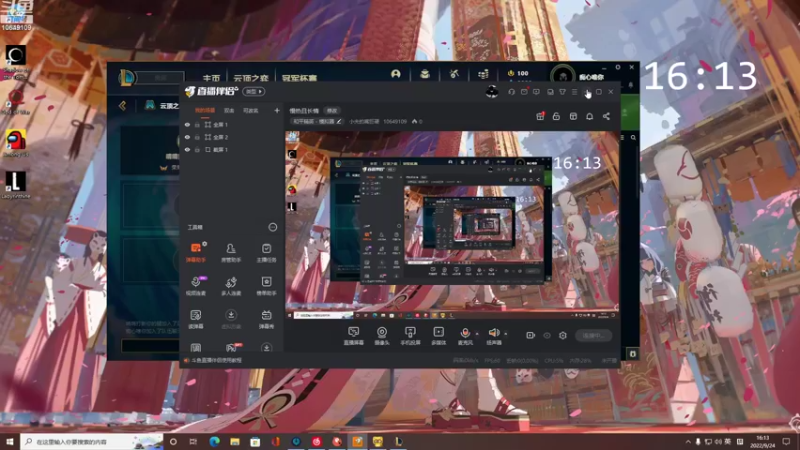Open the funnel-shaped icon in title bar
The image size is (800, 450).
pyautogui.click(x=562, y=92)
